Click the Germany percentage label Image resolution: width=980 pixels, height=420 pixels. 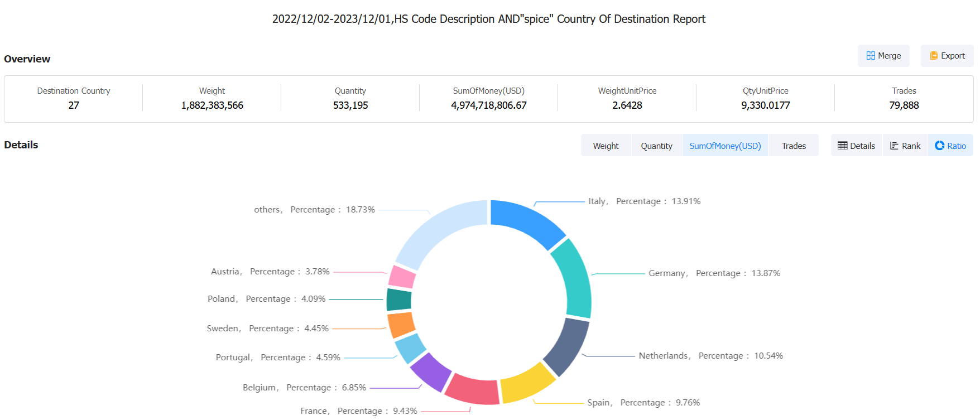tap(714, 273)
